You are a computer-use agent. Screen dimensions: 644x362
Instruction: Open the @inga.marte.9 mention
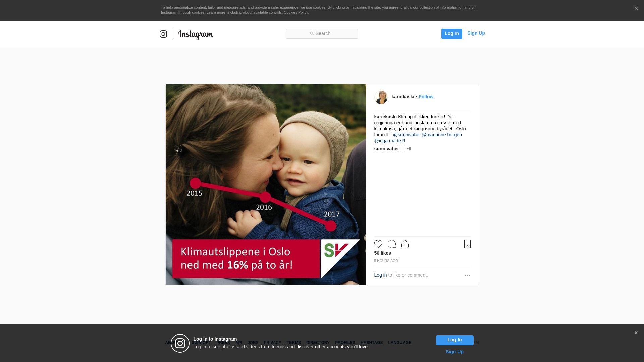[x=389, y=141]
